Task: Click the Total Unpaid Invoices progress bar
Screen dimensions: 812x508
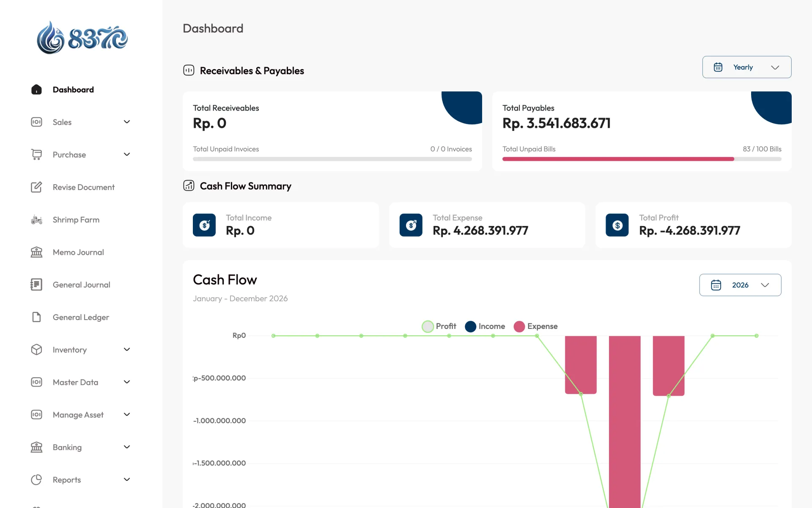Action: [x=332, y=159]
